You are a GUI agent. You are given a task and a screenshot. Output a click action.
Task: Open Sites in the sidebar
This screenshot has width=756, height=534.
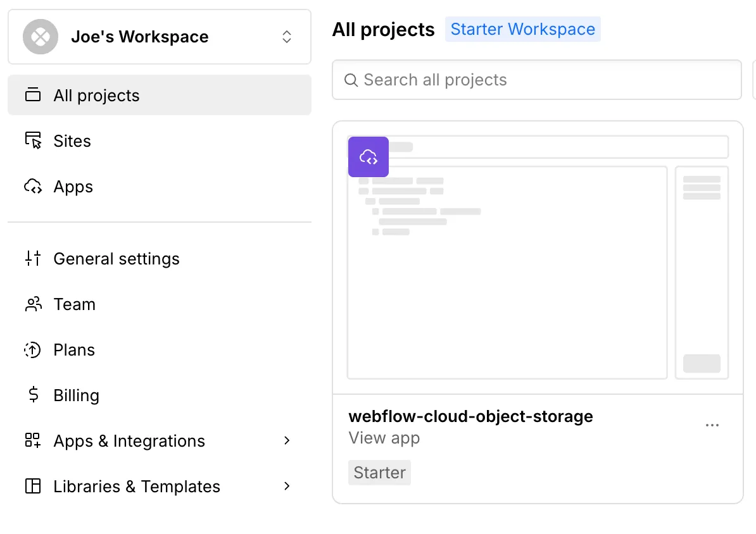point(159,140)
